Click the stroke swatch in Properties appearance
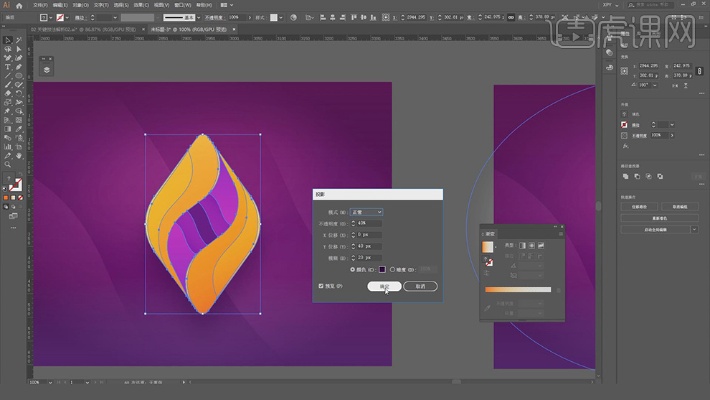 624,125
